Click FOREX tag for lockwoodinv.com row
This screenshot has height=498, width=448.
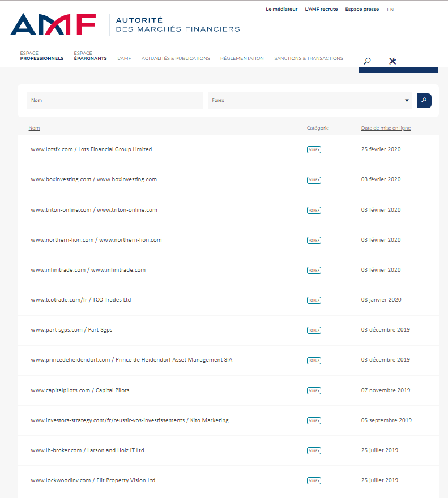314,480
